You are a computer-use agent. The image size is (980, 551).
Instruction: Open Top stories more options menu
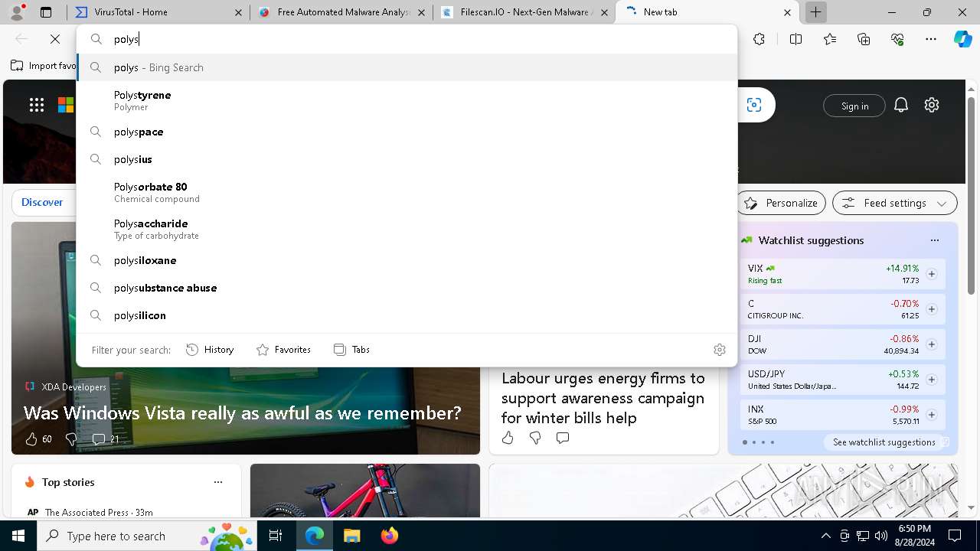click(218, 482)
